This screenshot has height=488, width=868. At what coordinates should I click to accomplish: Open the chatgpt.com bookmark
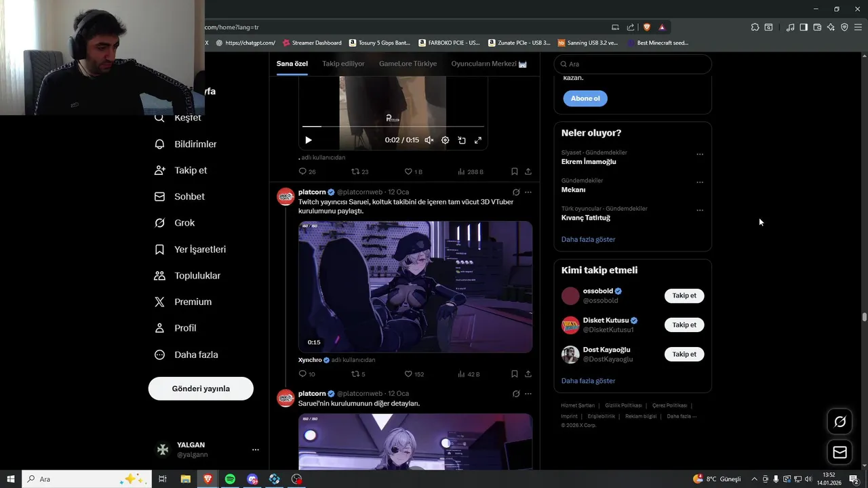pyautogui.click(x=245, y=43)
